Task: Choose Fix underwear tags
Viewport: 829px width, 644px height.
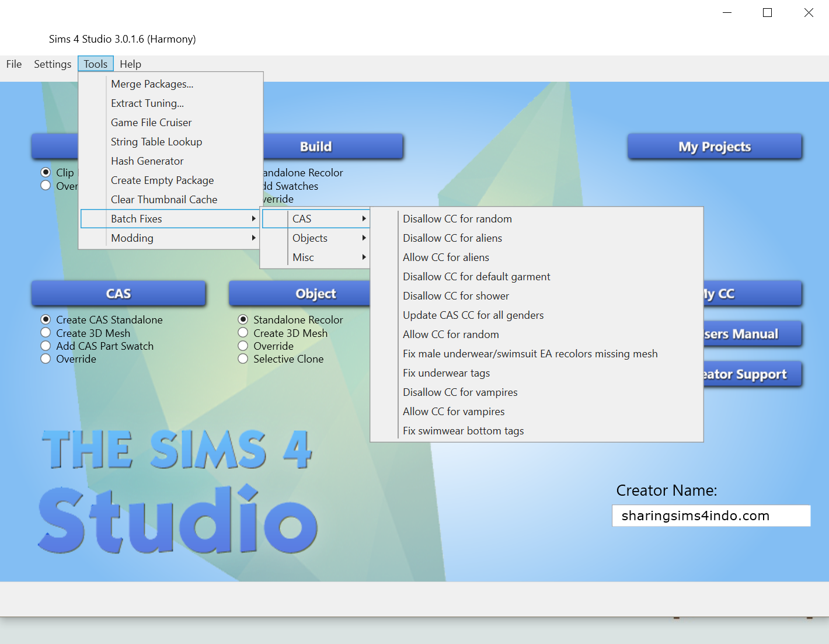Action: [x=537, y=373]
